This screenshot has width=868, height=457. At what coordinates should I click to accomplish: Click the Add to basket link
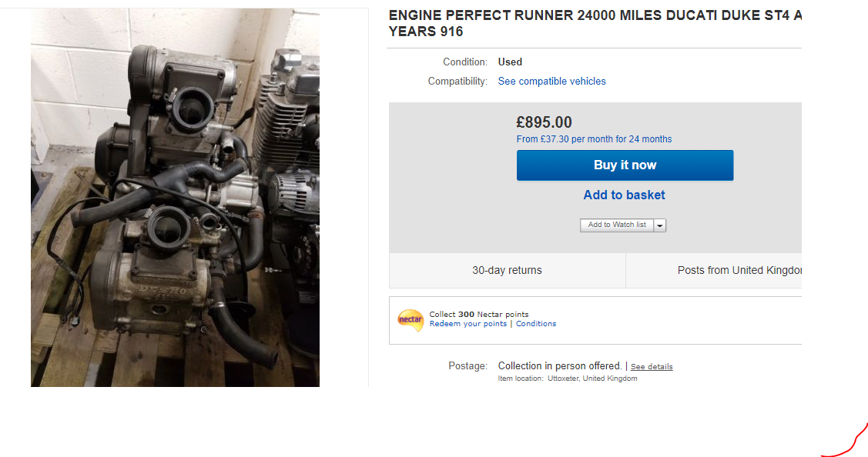tap(624, 195)
